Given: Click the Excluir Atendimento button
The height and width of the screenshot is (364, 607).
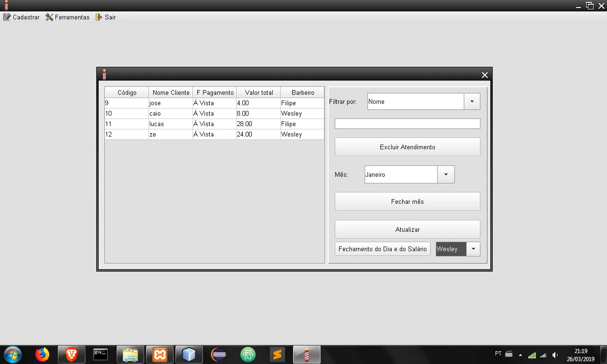Looking at the screenshot, I should [x=407, y=147].
